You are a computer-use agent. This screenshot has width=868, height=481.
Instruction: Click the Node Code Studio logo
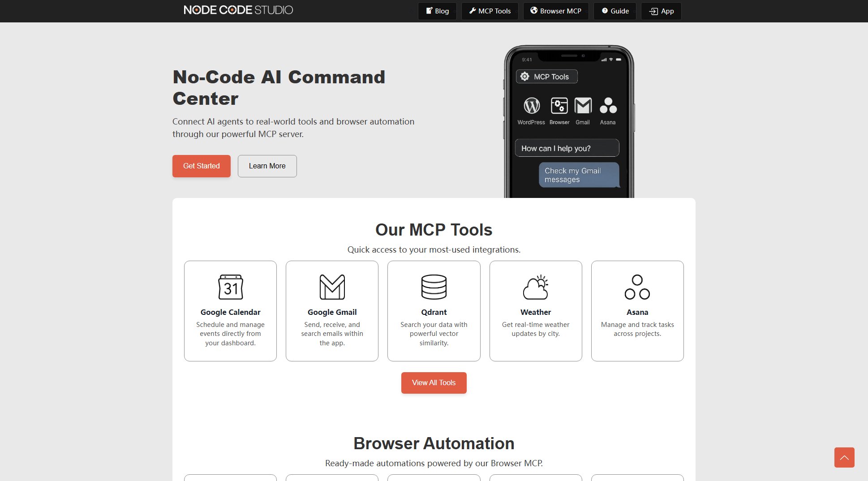click(x=238, y=10)
